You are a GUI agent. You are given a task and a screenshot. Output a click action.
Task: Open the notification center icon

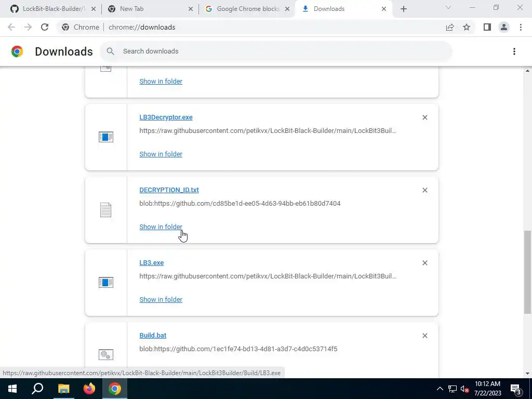pyautogui.click(x=516, y=389)
